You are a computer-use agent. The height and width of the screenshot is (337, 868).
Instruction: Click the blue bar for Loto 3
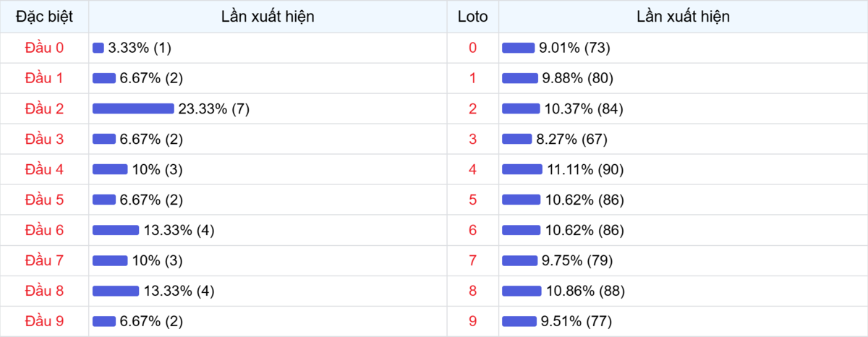coord(516,139)
